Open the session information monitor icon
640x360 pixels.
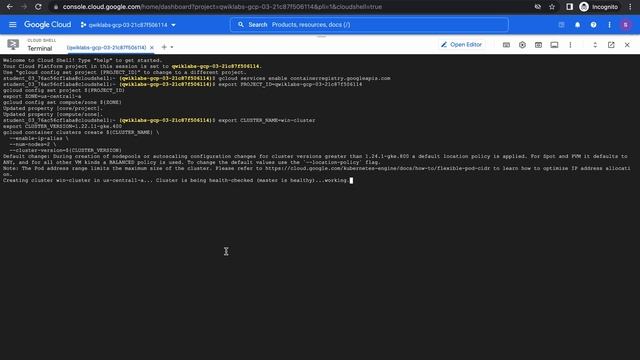point(554,45)
